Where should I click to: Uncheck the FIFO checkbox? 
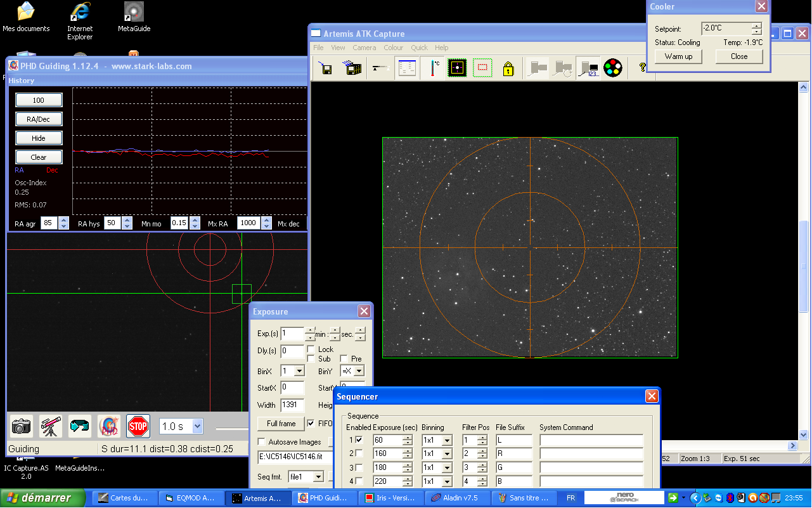point(311,423)
